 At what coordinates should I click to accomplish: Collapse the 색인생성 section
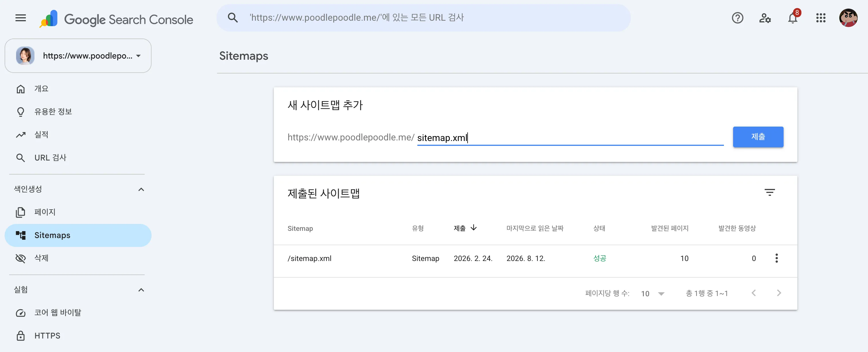point(141,189)
